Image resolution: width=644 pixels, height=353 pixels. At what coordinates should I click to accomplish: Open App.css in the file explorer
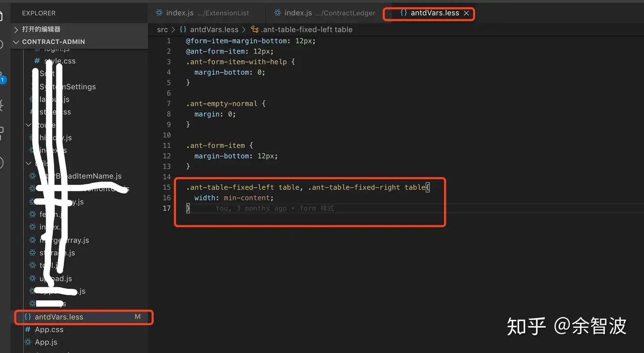pos(49,330)
